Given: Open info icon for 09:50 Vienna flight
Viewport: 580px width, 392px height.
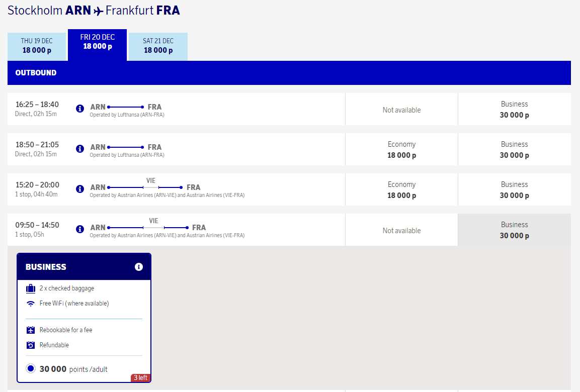Looking at the screenshot, I should click(80, 229).
